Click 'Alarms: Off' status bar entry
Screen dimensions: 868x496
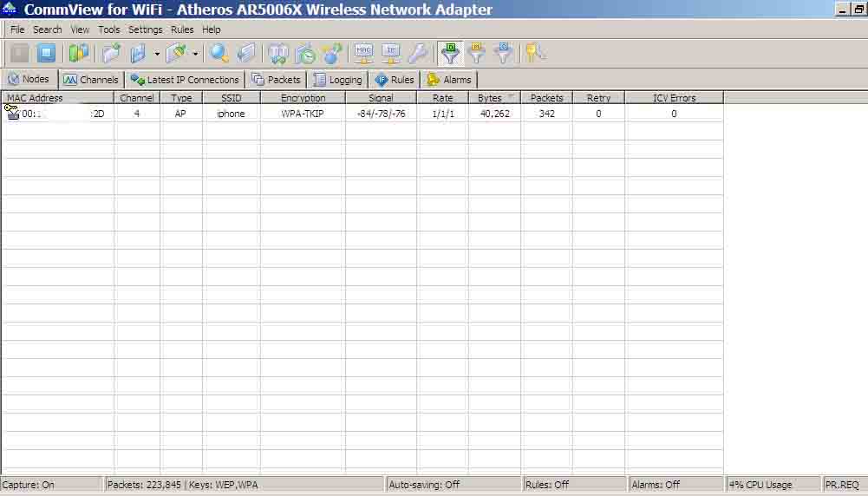[656, 485]
